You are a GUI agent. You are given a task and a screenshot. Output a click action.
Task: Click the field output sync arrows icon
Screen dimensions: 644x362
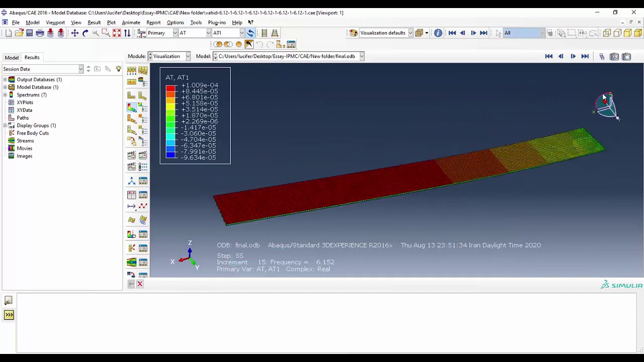[251, 33]
